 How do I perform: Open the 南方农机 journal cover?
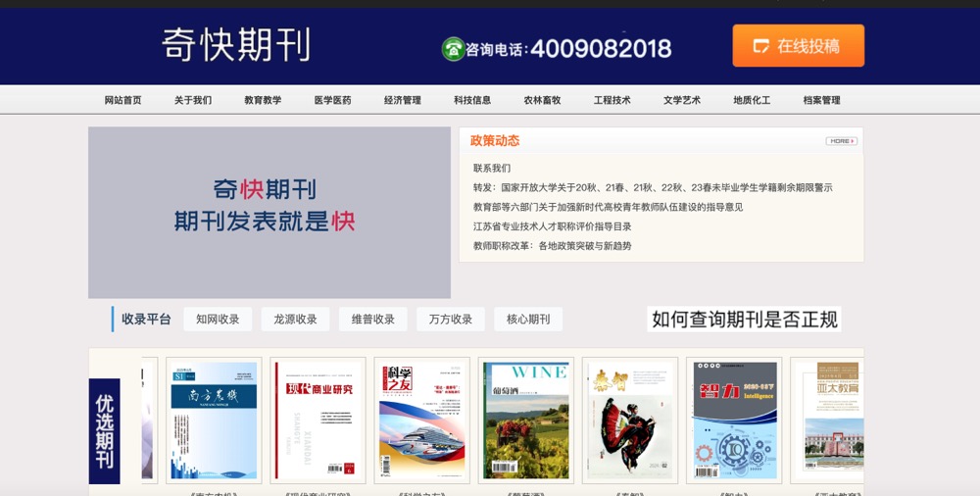pos(214,420)
